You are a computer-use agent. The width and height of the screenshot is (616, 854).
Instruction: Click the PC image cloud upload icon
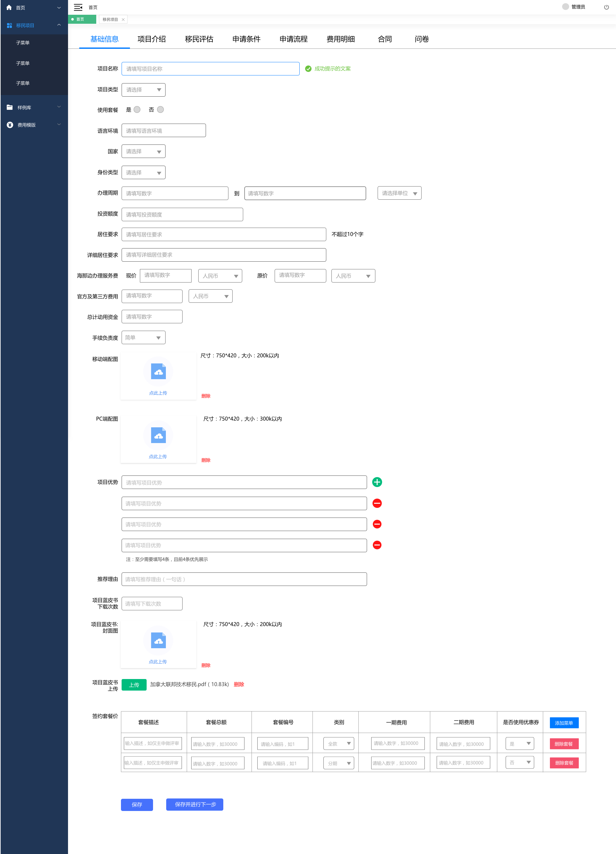158,435
